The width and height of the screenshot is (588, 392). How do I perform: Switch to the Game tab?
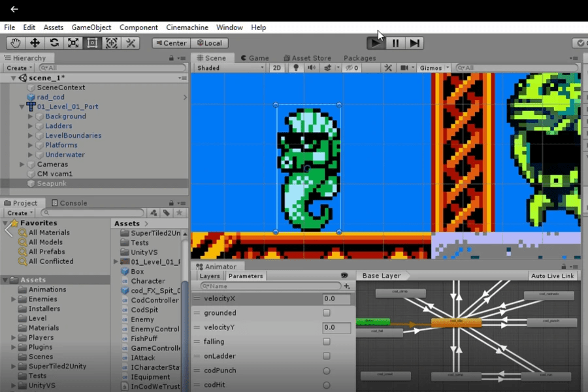click(x=255, y=57)
